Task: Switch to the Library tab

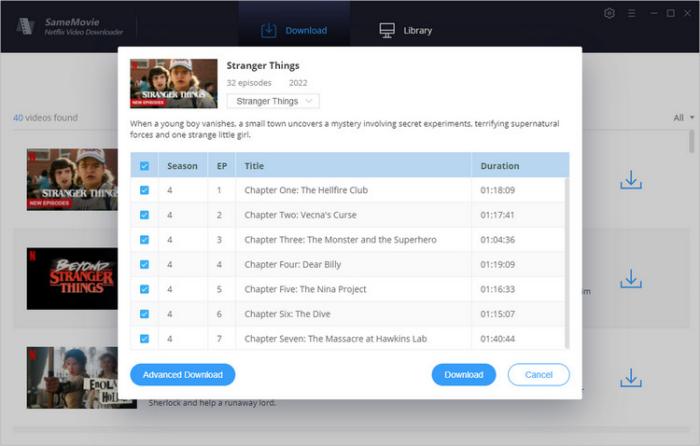Action: click(406, 30)
